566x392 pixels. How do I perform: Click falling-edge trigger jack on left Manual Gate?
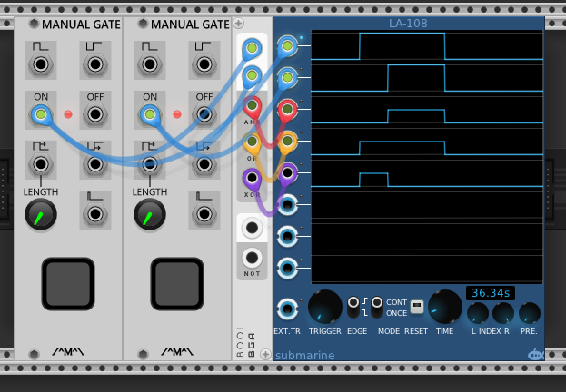(x=95, y=164)
